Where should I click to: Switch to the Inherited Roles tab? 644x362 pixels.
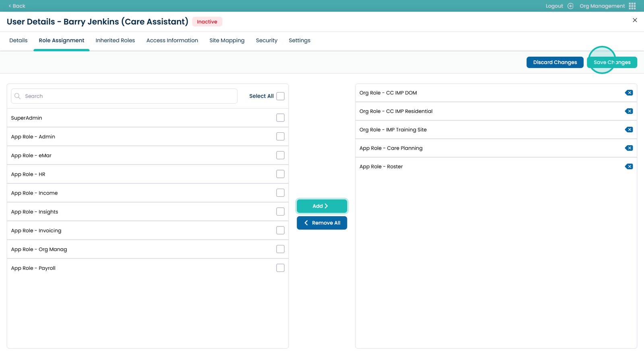(115, 41)
